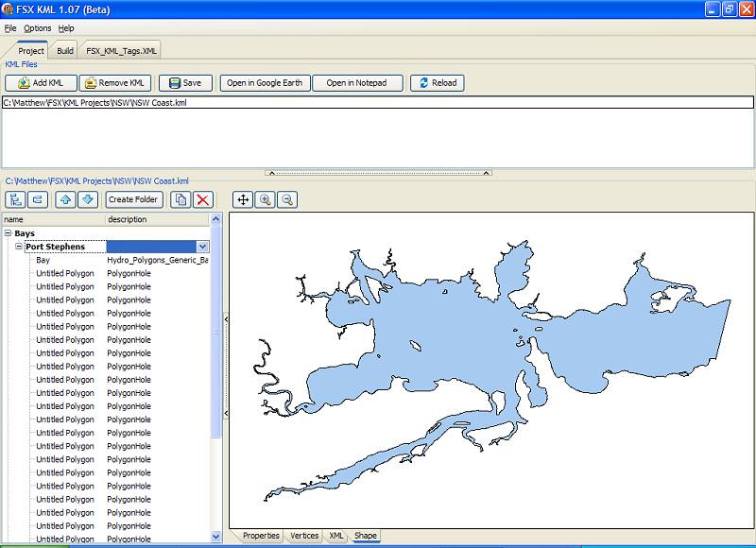Select the Bay item in tree

43,260
